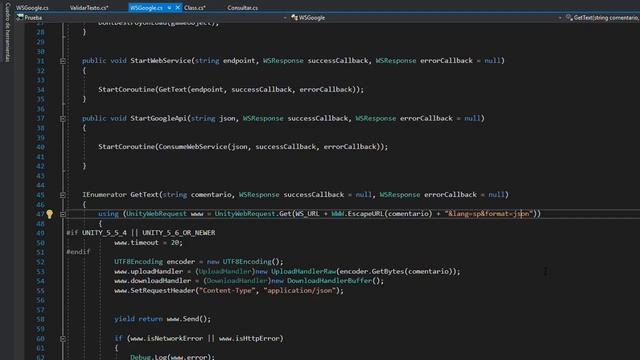
Task: Click the yield return www.Send() statement
Action: coord(162,319)
